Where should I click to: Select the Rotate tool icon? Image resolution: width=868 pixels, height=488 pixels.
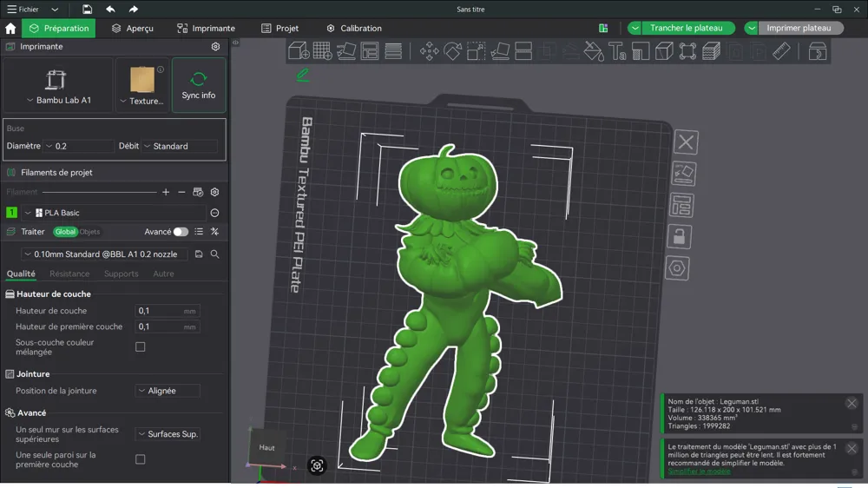click(x=453, y=51)
